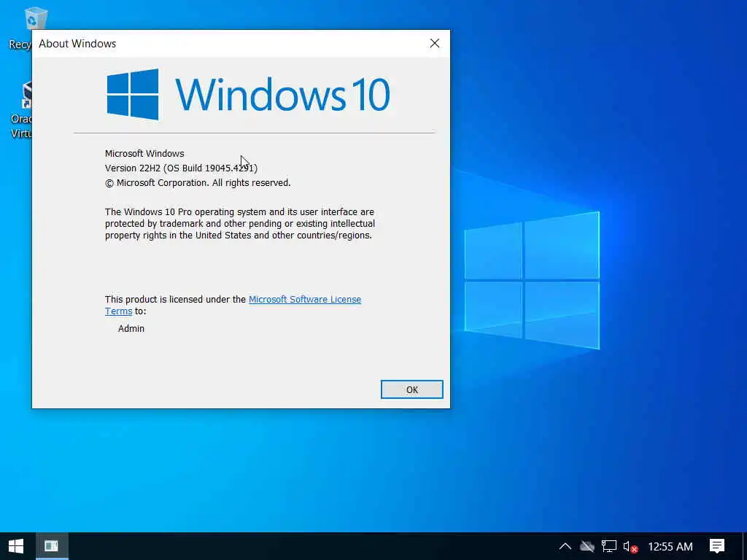Open the Windows Start menu

(16, 546)
